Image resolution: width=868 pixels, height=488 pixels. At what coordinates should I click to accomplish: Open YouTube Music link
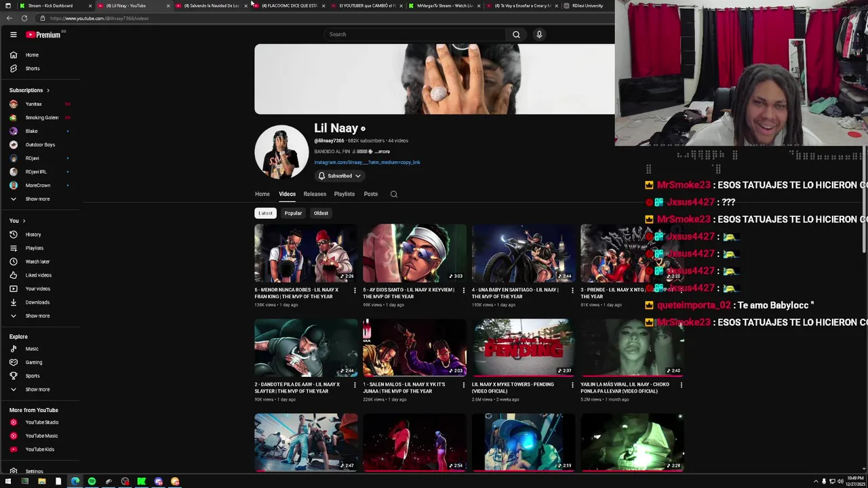coord(41,436)
